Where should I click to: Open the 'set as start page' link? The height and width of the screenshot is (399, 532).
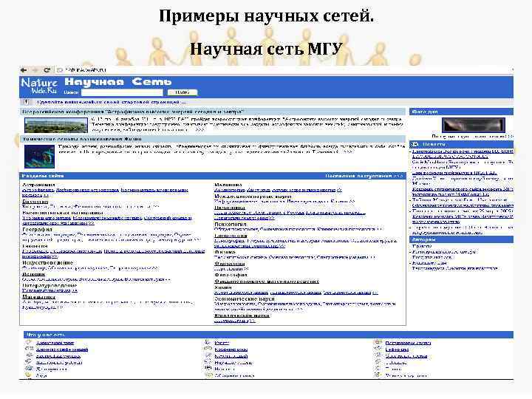(112, 102)
